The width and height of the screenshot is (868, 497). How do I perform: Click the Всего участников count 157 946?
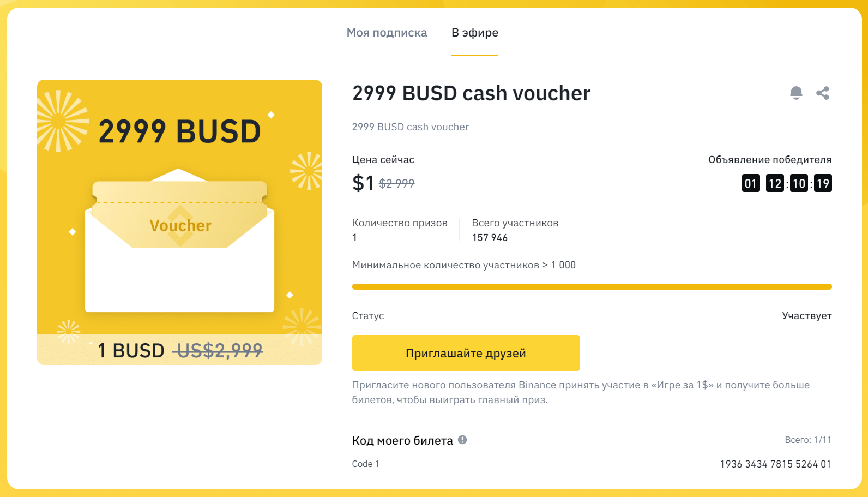tap(490, 238)
